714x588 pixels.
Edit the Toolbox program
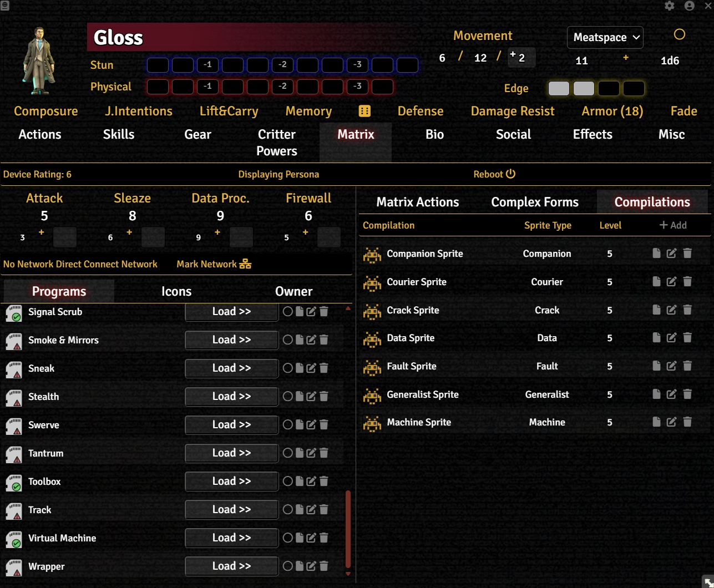(311, 481)
